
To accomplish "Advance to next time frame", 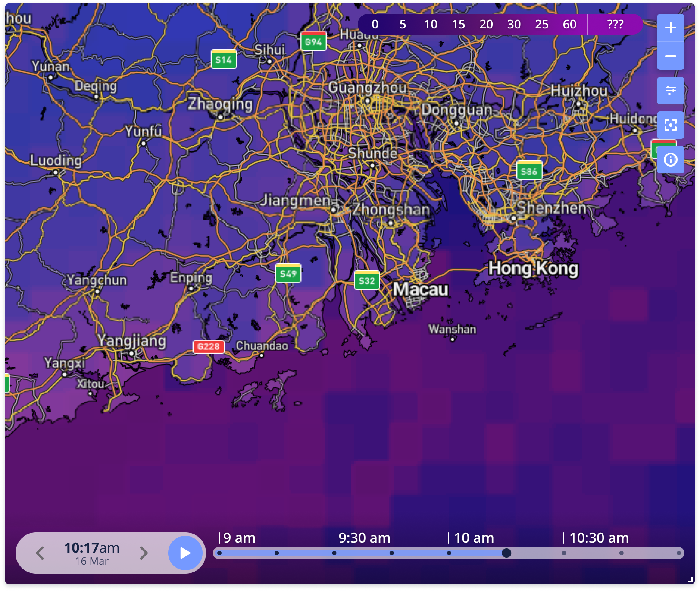I will point(144,553).
